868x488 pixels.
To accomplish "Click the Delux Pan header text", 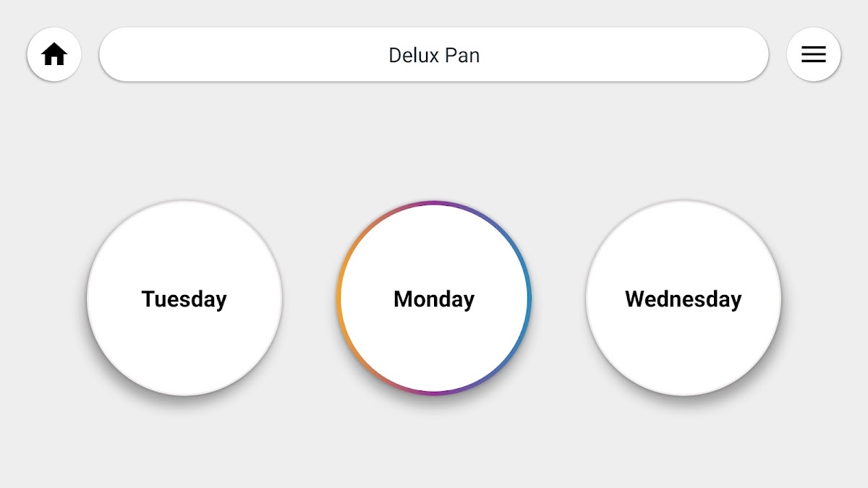I will click(x=434, y=55).
